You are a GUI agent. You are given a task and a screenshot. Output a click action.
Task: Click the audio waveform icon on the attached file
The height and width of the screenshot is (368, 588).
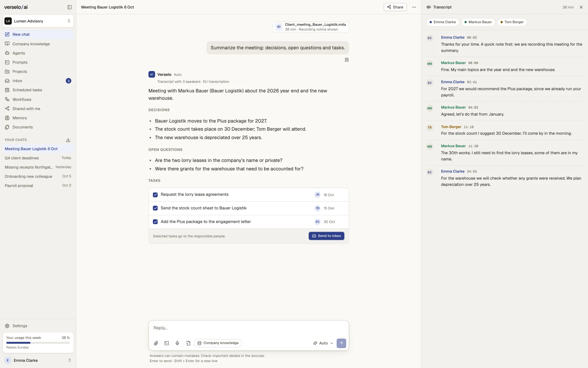coord(279,27)
